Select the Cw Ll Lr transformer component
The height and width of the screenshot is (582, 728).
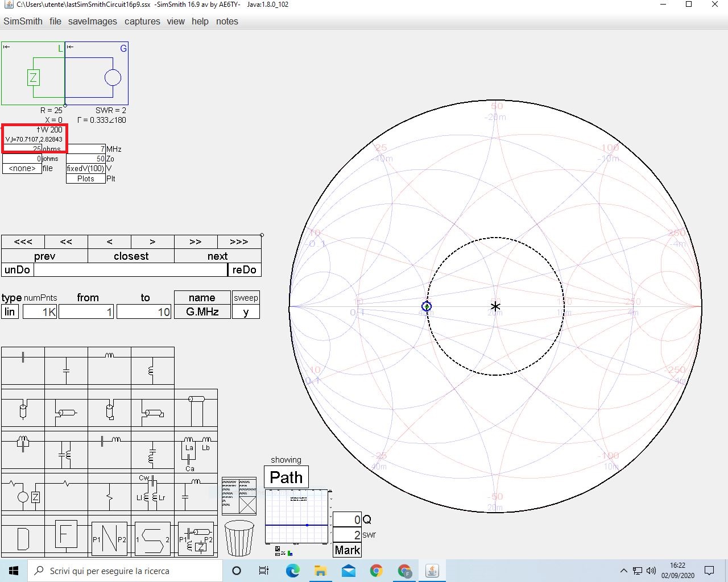152,494
